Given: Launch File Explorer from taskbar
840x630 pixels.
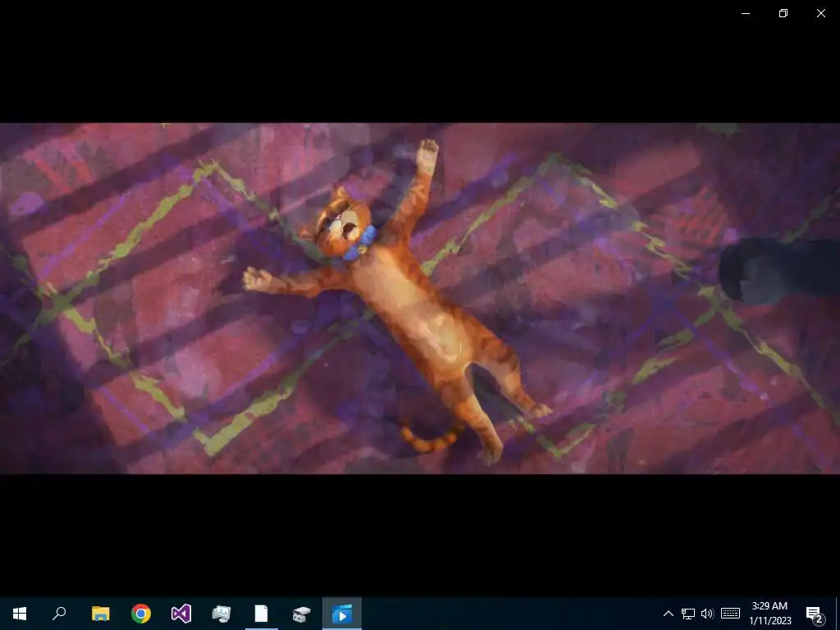Looking at the screenshot, I should tap(100, 614).
